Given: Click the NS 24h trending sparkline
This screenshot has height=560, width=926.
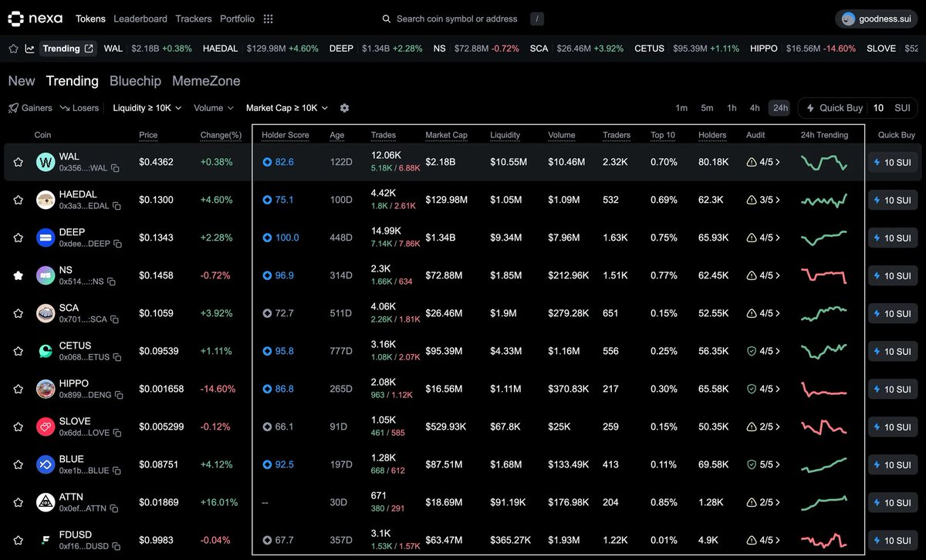Looking at the screenshot, I should [824, 275].
